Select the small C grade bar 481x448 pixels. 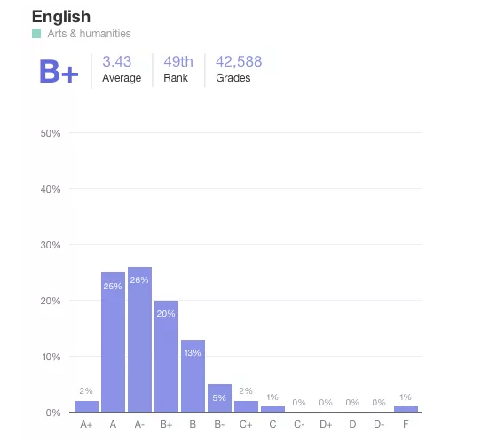click(273, 409)
